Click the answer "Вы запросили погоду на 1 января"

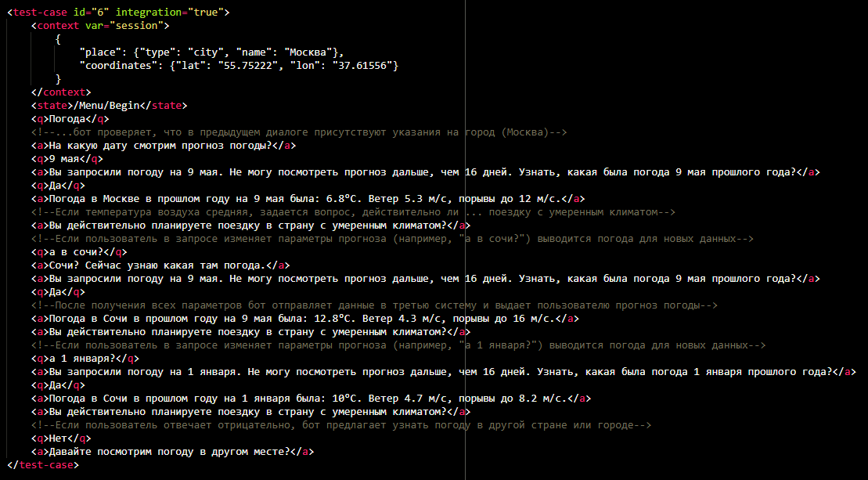pos(444,371)
